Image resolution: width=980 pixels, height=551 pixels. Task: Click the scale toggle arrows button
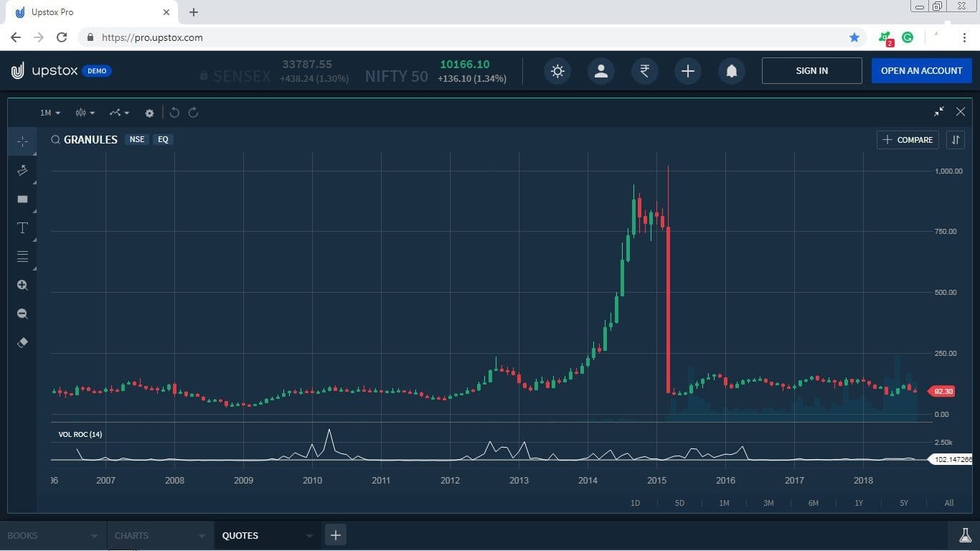(956, 140)
